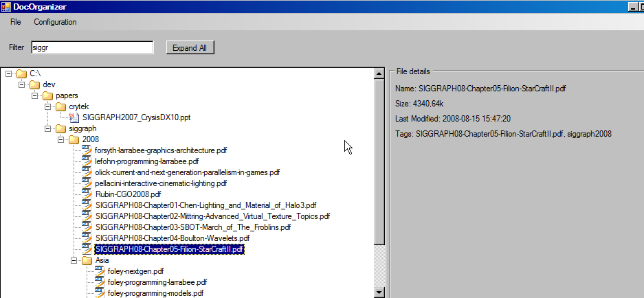Viewport: 644px width, 298px height.
Task: Click PDF icon of pellacini-interactive-cinematic-lighting.pdf
Action: point(87,183)
